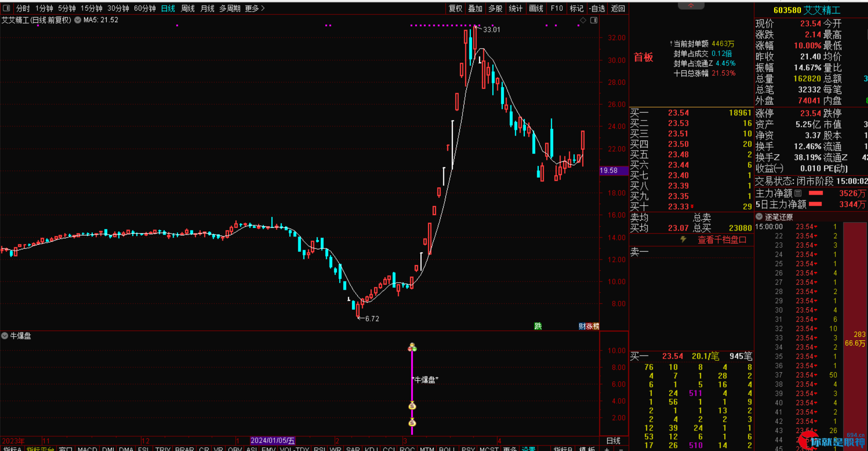The image size is (868, 451).
Task: Click the 买一 volume 18961
Action: (740, 113)
